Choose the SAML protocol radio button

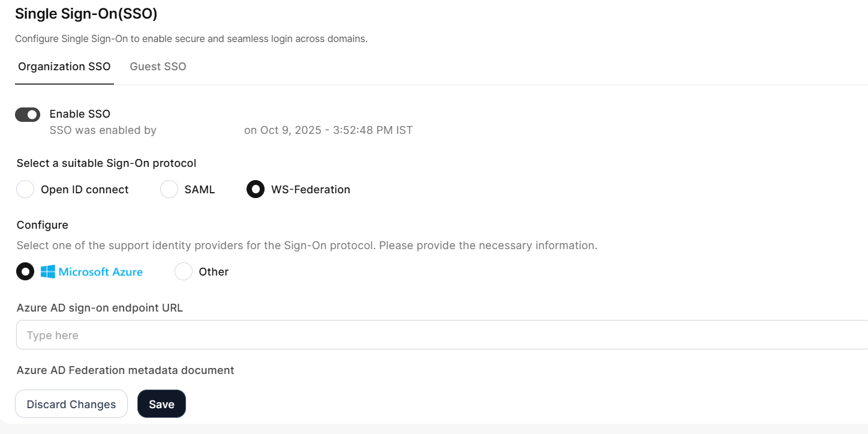[169, 190]
